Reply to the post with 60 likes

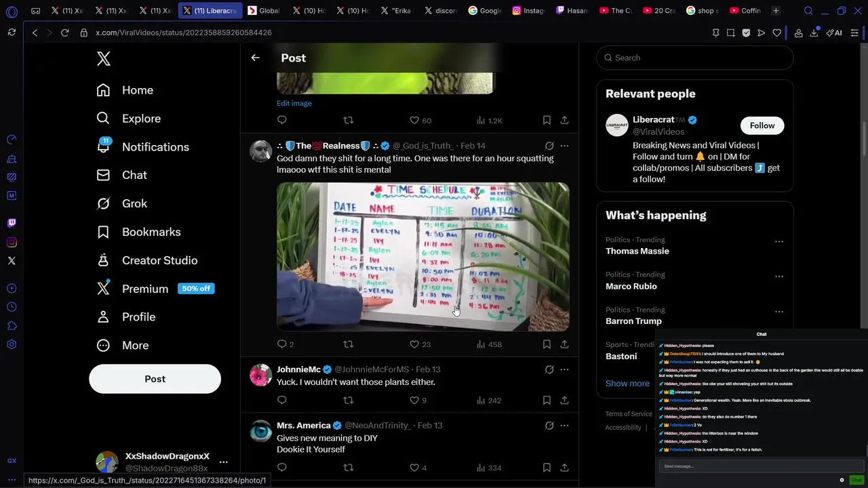pos(282,120)
